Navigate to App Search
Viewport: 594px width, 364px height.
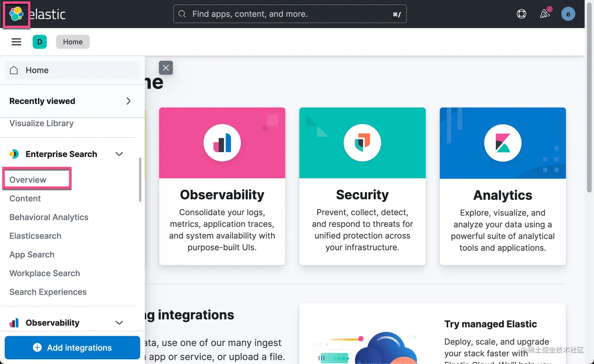coord(32,255)
